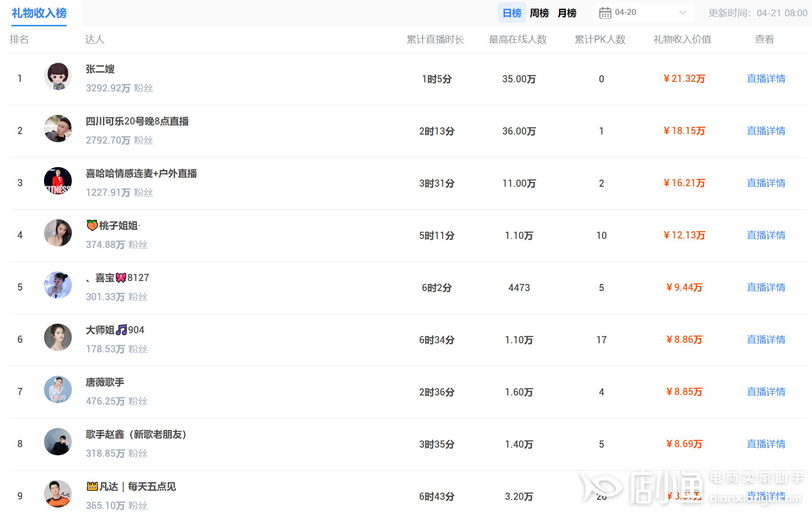This screenshot has width=812, height=519.
Task: Click the 最高在线人数 column header
Action: [x=518, y=39]
